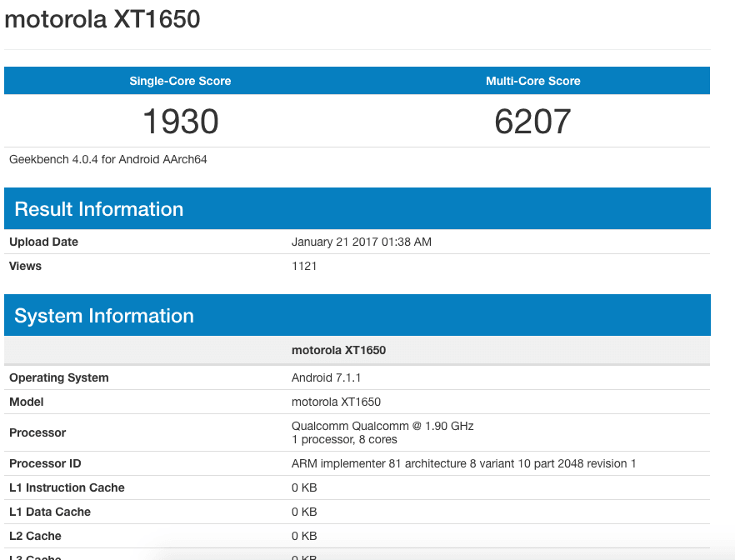Viewport: 735px width, 560px height.
Task: Click the Android 7.1.1 value
Action: click(327, 377)
